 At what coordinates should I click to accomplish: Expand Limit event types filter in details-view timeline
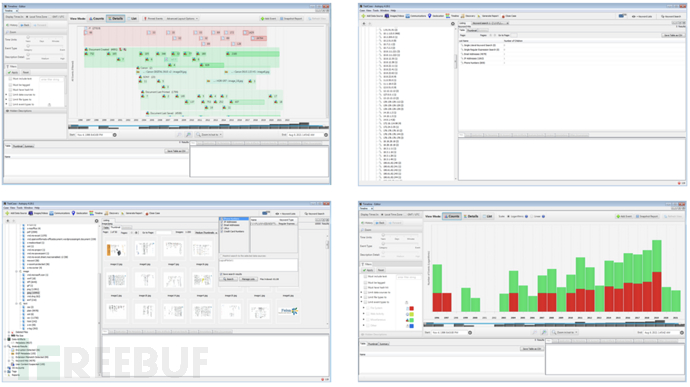[6, 104]
